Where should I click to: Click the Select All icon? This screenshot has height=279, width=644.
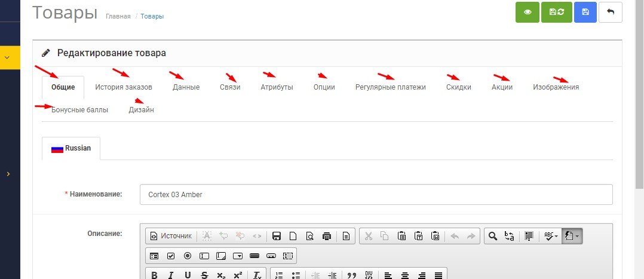pos(529,236)
